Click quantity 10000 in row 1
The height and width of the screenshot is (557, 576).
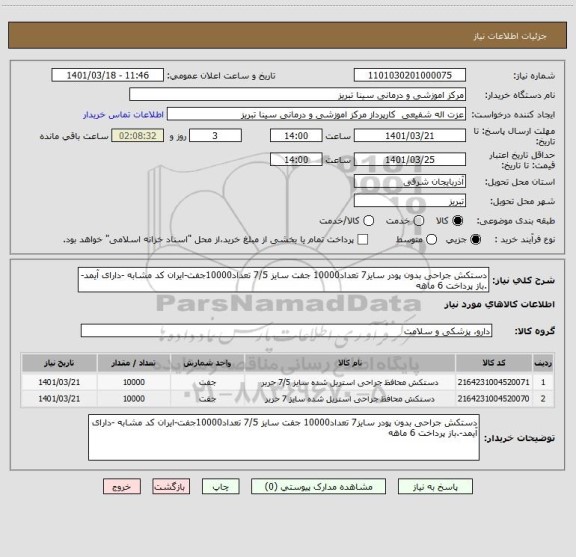(x=134, y=382)
